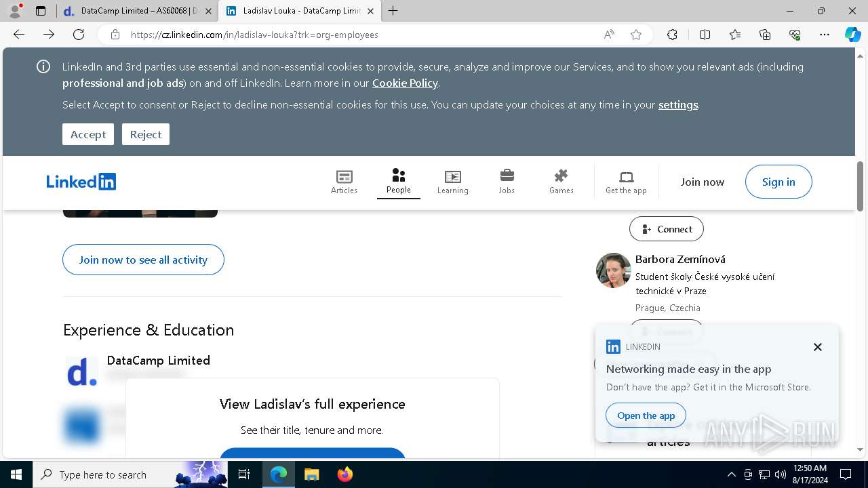Launch Firefox from the taskbar

[x=345, y=474]
